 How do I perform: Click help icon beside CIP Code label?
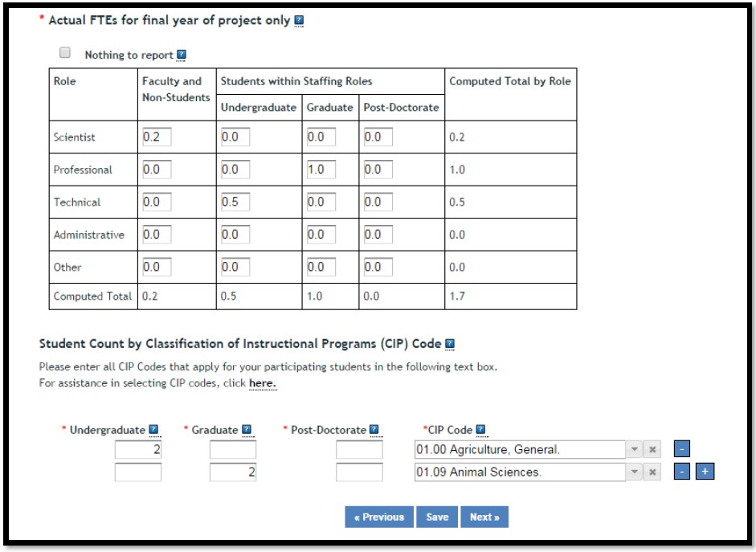coord(480,430)
